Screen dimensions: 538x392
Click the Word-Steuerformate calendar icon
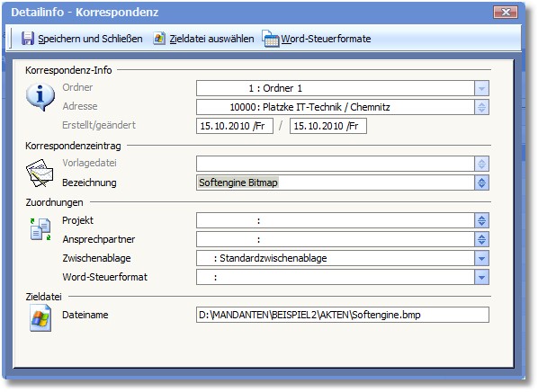coord(271,39)
